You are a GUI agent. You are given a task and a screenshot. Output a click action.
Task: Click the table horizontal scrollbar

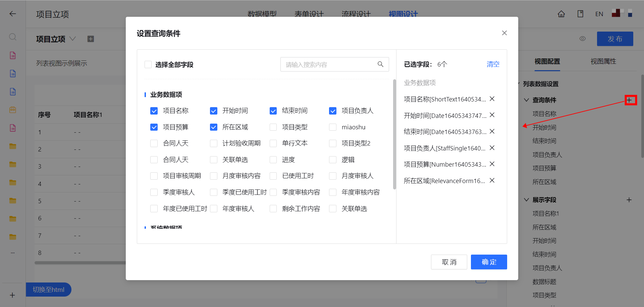[80, 263]
